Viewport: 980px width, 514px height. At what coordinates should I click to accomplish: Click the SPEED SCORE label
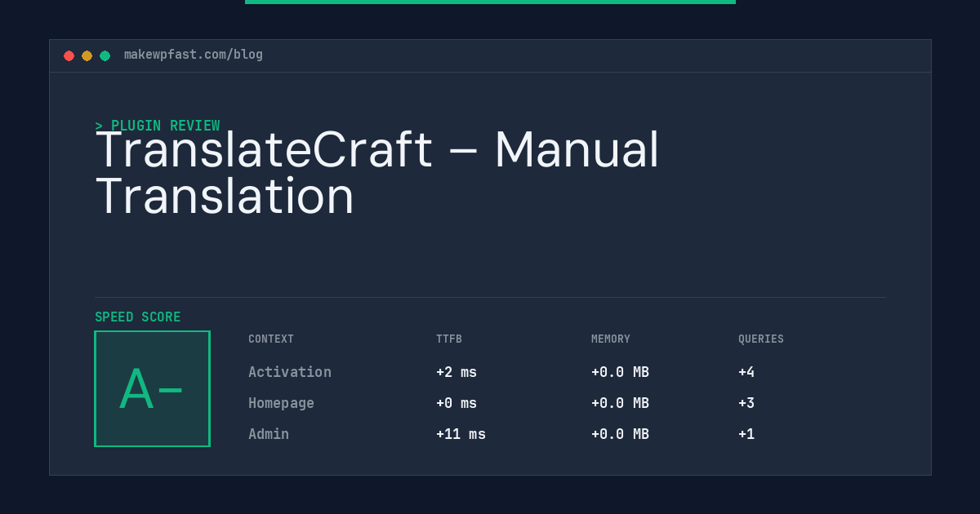[138, 317]
